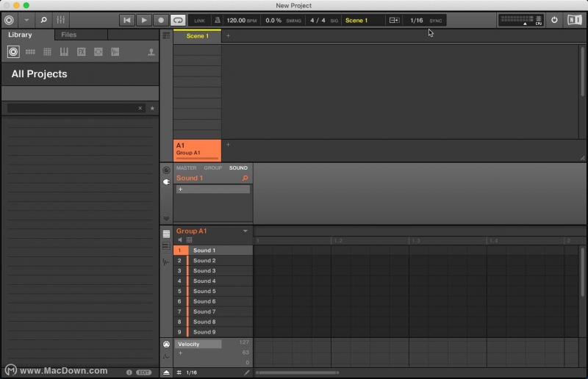This screenshot has height=379, width=588.
Task: Select Sound 8 slot
Action: tap(213, 322)
